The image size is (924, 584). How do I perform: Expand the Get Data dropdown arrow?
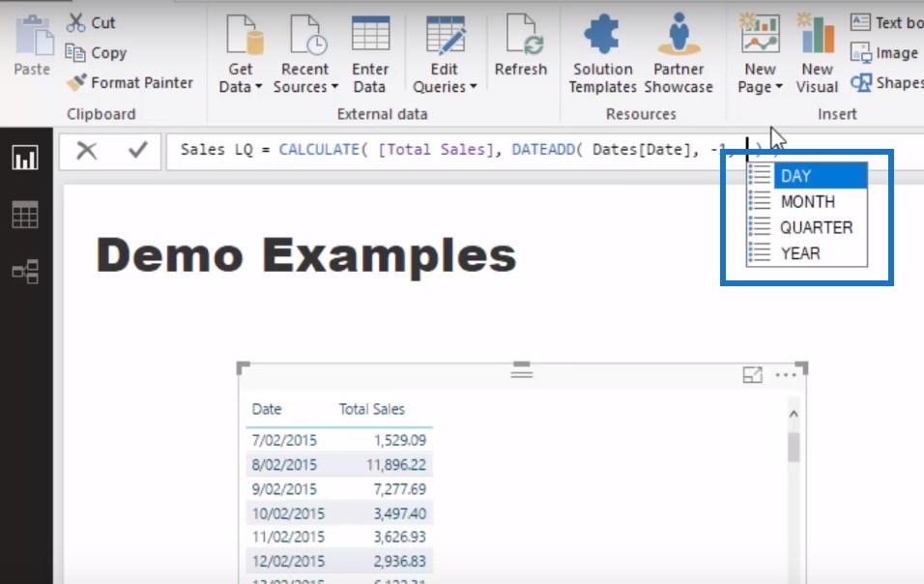[x=259, y=87]
